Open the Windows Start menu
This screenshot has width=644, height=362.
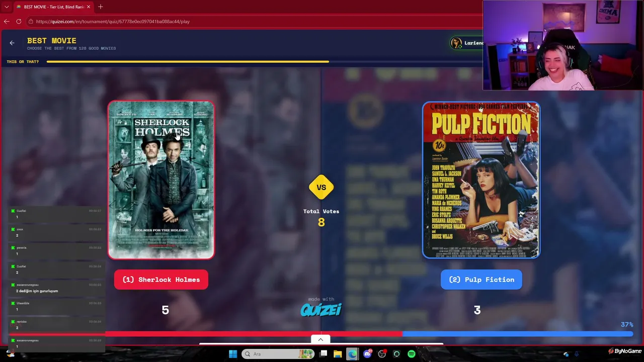(x=233, y=354)
